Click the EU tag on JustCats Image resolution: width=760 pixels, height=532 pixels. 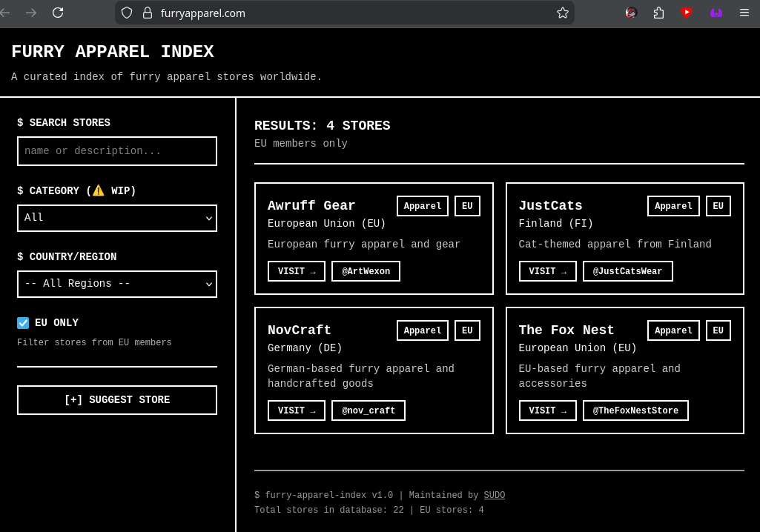tap(718, 206)
